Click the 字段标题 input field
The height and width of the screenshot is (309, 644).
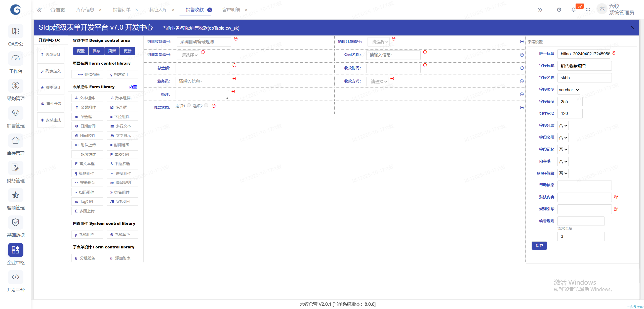tap(584, 66)
